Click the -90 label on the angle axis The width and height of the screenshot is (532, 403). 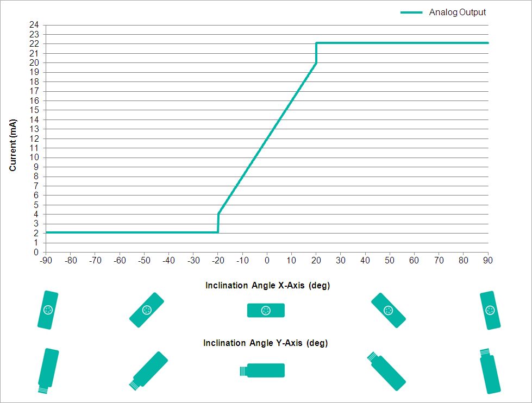[x=46, y=261]
